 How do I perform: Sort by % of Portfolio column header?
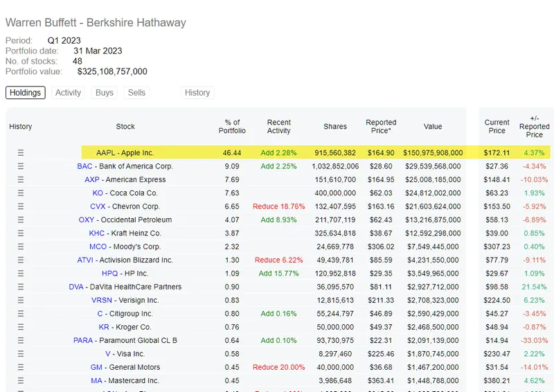click(x=232, y=127)
